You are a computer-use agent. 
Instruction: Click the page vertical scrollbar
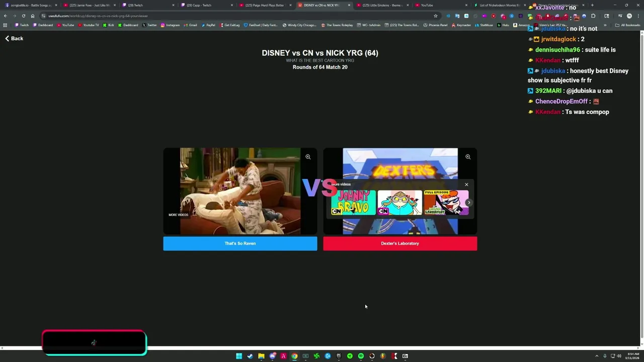click(x=641, y=189)
